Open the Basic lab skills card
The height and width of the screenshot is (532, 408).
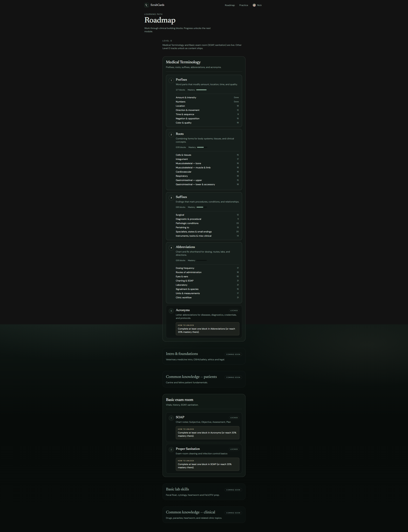(x=204, y=492)
